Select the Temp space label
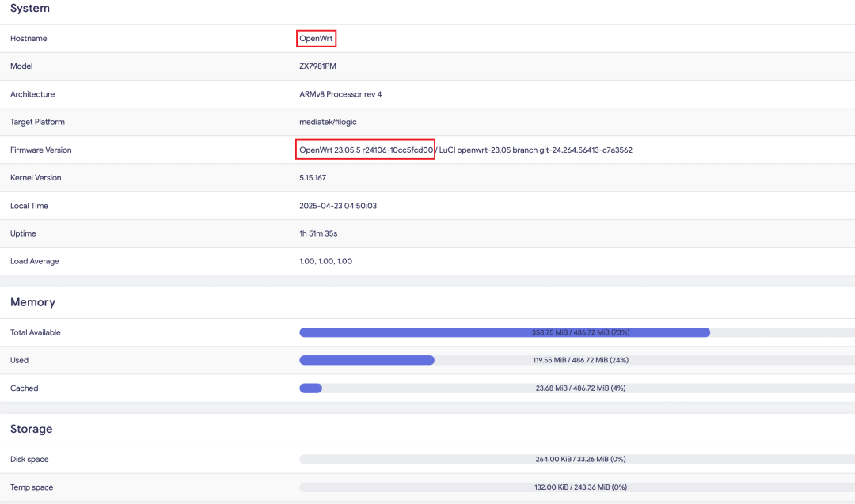The height and width of the screenshot is (504, 855). (31, 487)
